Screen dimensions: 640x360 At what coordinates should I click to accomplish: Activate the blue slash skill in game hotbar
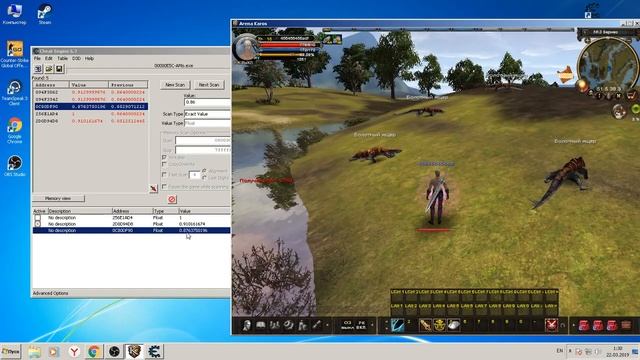click(x=398, y=325)
